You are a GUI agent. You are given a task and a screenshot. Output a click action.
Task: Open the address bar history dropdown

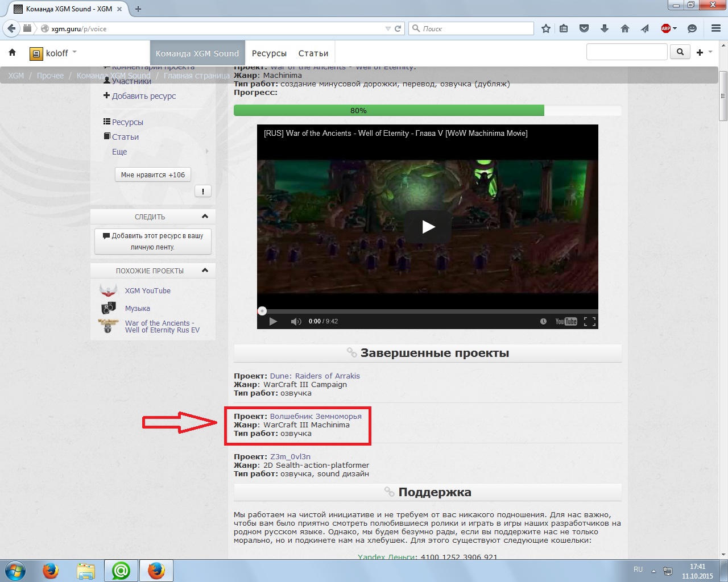pyautogui.click(x=388, y=28)
